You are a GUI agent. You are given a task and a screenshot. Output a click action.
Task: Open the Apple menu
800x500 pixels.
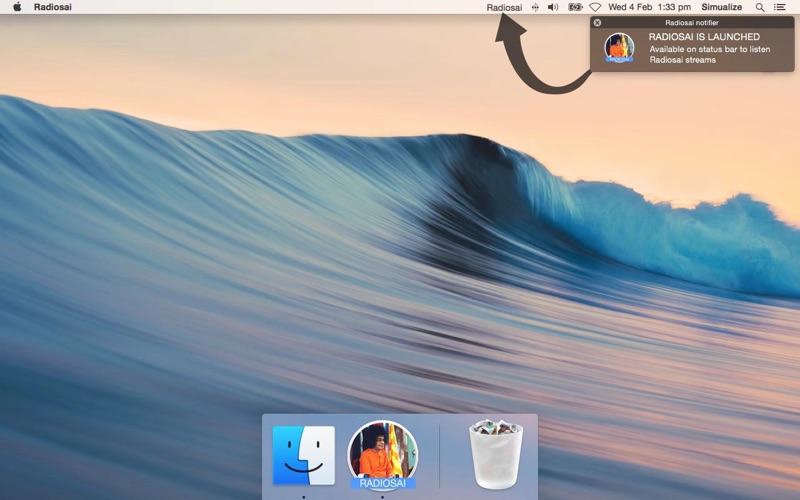pos(17,7)
